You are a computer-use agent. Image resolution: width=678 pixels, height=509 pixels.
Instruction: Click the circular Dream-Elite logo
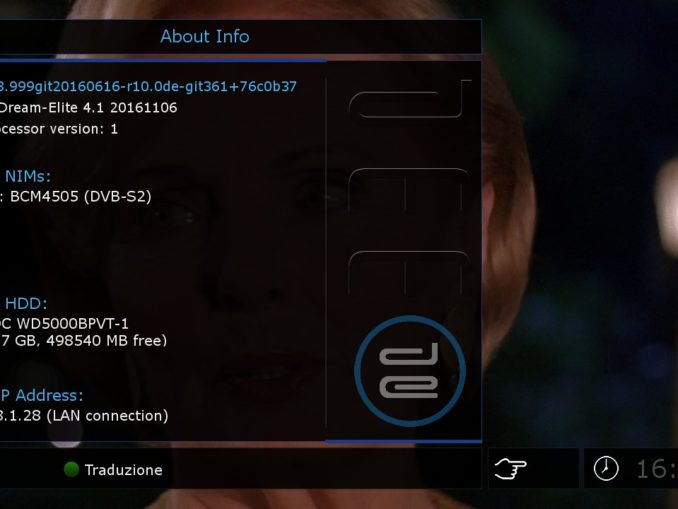coord(410,371)
